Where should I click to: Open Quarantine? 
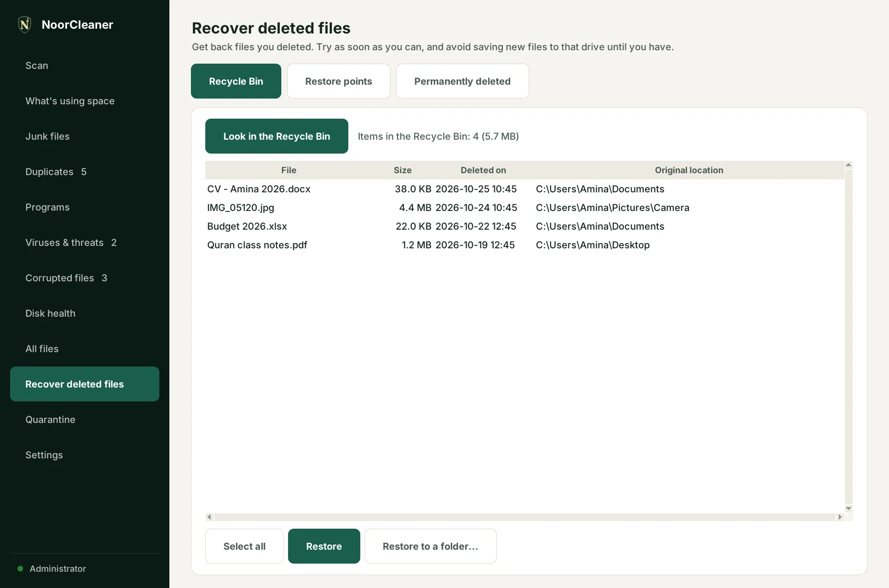tap(85, 420)
